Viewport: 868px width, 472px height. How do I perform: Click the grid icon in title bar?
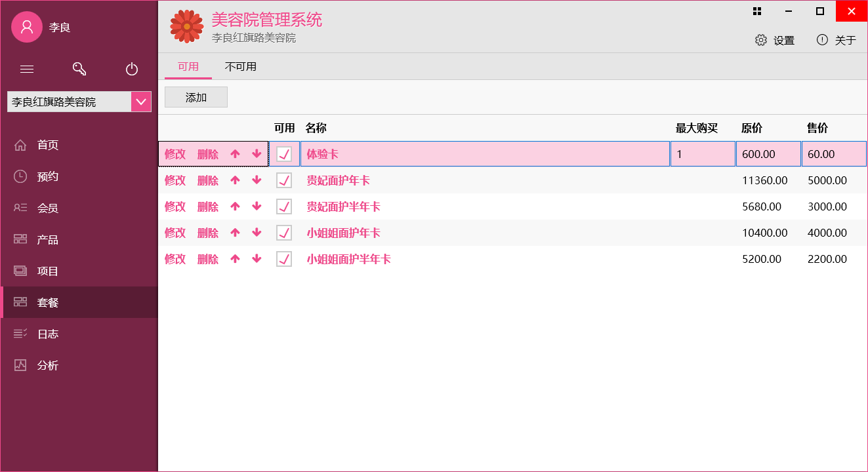pyautogui.click(x=757, y=11)
